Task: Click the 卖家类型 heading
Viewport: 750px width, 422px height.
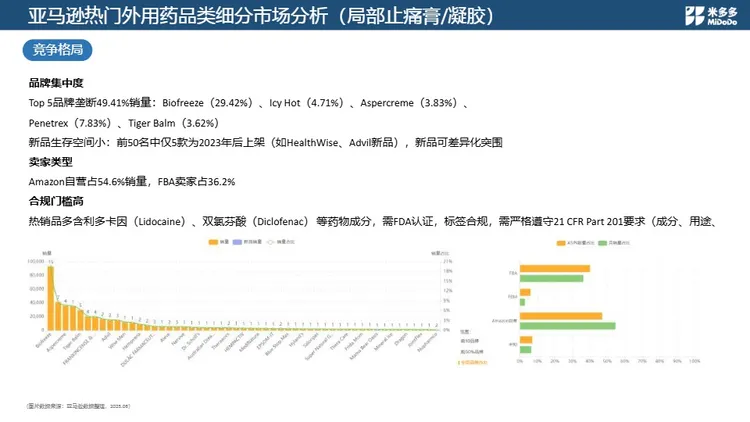Action: (x=51, y=162)
